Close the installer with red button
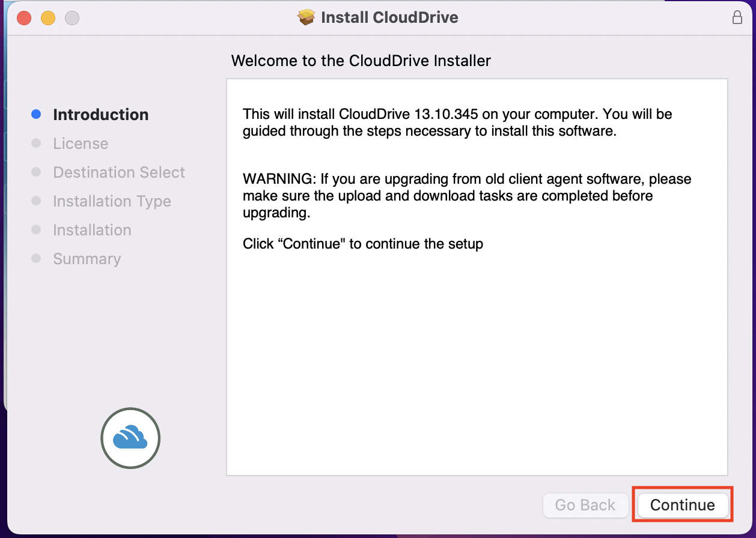The height and width of the screenshot is (538, 756). pyautogui.click(x=24, y=18)
